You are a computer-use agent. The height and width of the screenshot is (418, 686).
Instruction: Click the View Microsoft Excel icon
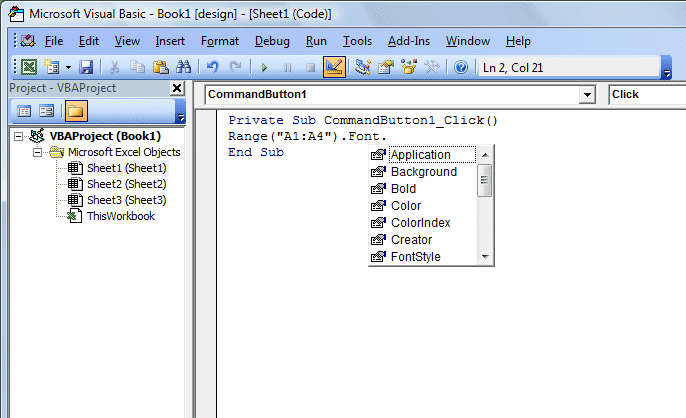(x=30, y=67)
